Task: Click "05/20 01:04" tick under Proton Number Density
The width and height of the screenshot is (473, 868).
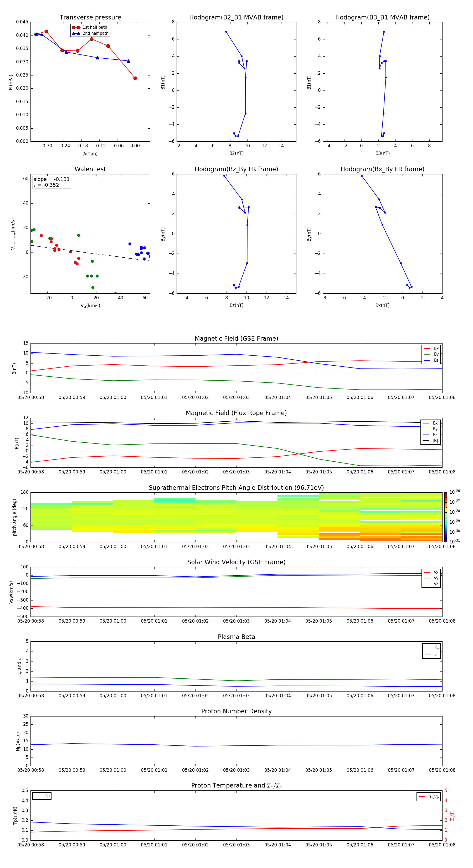Action: click(x=277, y=770)
